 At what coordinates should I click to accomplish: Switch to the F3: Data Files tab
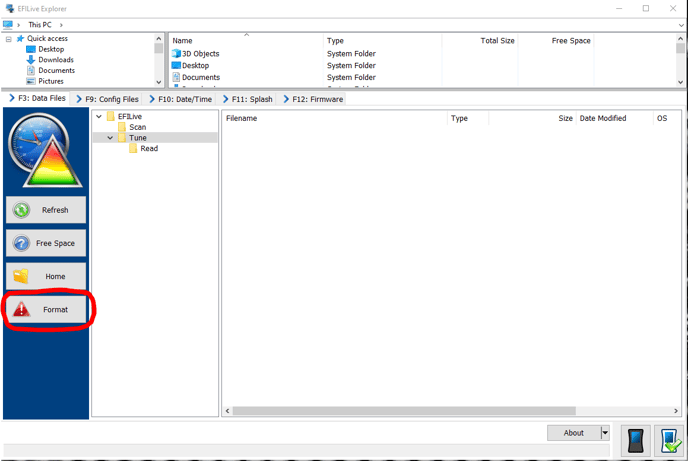click(x=37, y=98)
